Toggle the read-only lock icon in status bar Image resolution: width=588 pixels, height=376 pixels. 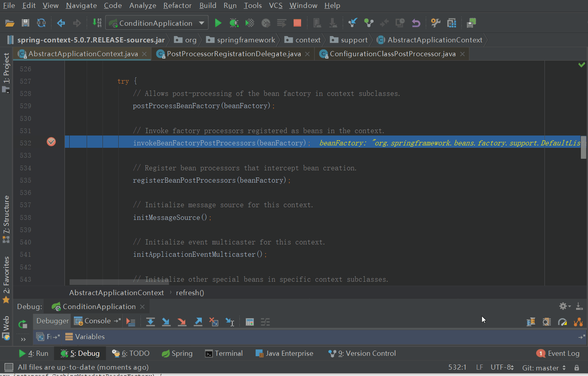577,368
